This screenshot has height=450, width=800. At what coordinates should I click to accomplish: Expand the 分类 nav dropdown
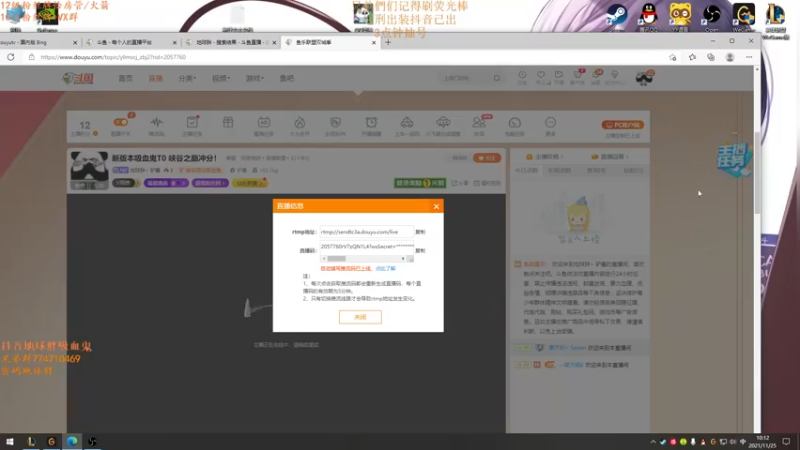tap(187, 79)
